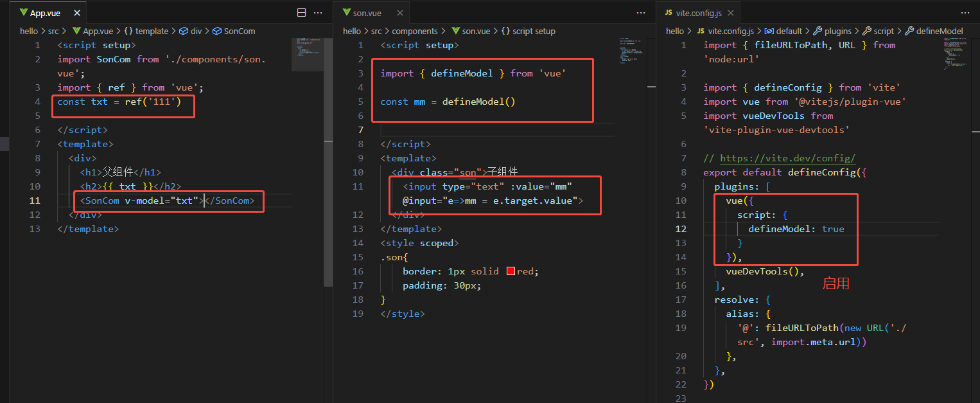Viewport: 980px width, 403px height.
Task: Click the red color swatch in son.vue
Action: (x=511, y=271)
